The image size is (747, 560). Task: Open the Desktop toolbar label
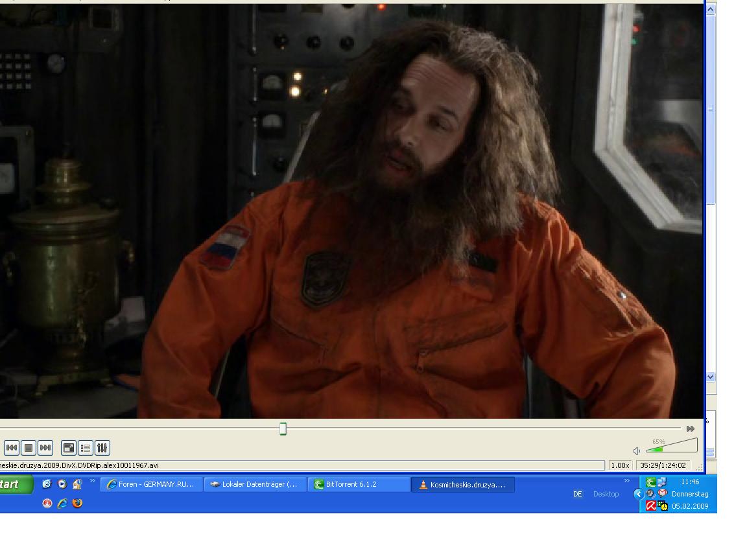[x=606, y=494]
